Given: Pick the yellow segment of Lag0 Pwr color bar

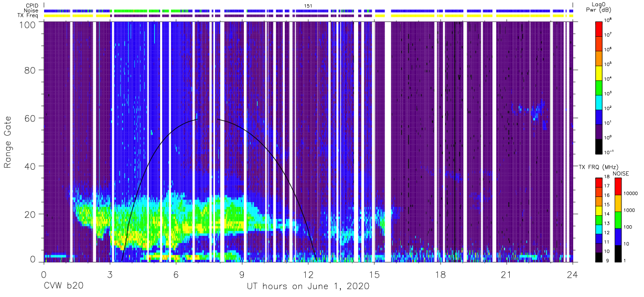Looking at the screenshot, I should pyautogui.click(x=599, y=72).
